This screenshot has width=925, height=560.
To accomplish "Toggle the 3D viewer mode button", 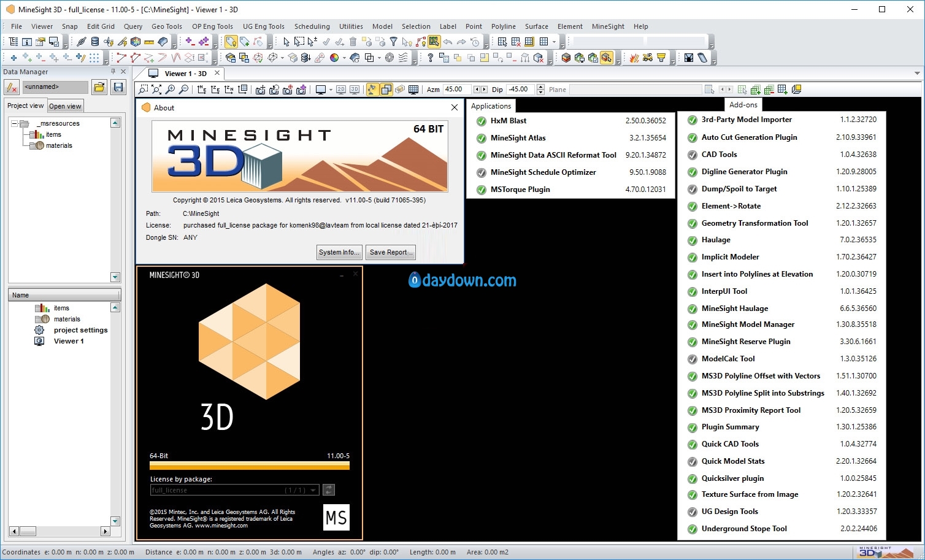I will pos(355,90).
